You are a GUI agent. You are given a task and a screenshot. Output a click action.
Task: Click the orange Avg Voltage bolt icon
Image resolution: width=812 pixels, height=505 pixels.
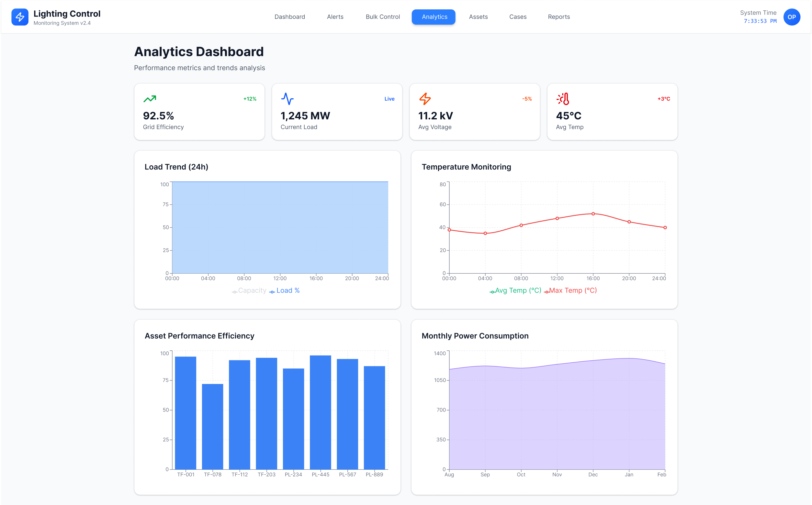tap(425, 99)
